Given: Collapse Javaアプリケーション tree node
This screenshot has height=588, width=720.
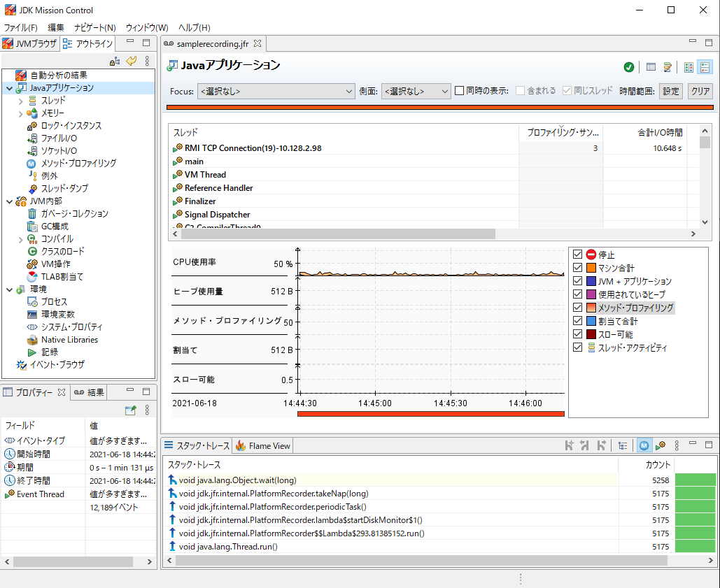Looking at the screenshot, I should (9, 88).
